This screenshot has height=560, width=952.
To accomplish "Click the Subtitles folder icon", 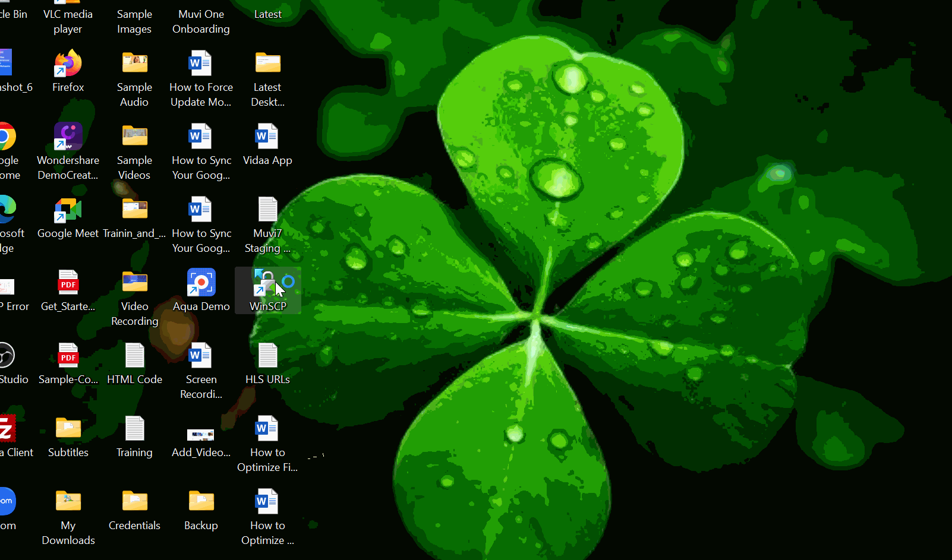I will 68,429.
